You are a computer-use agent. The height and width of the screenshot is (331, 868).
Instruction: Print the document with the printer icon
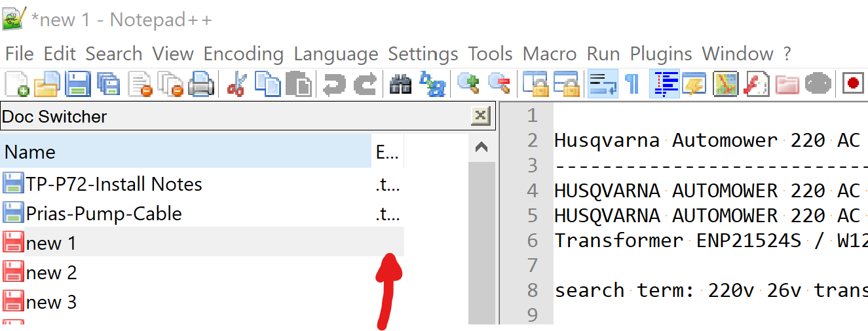coord(201,84)
